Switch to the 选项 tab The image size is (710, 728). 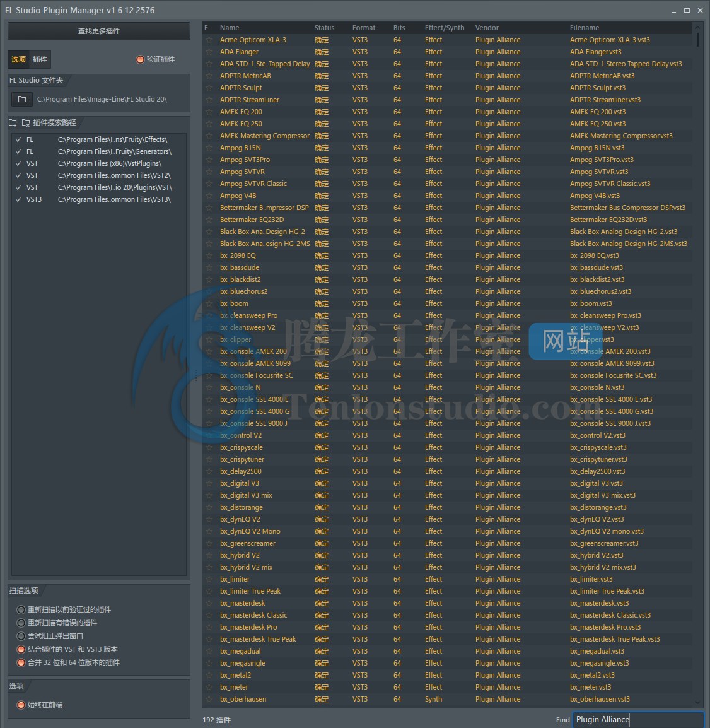coord(18,59)
